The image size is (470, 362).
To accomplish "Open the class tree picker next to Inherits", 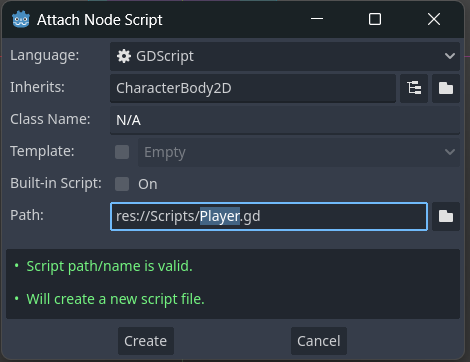I will (414, 88).
